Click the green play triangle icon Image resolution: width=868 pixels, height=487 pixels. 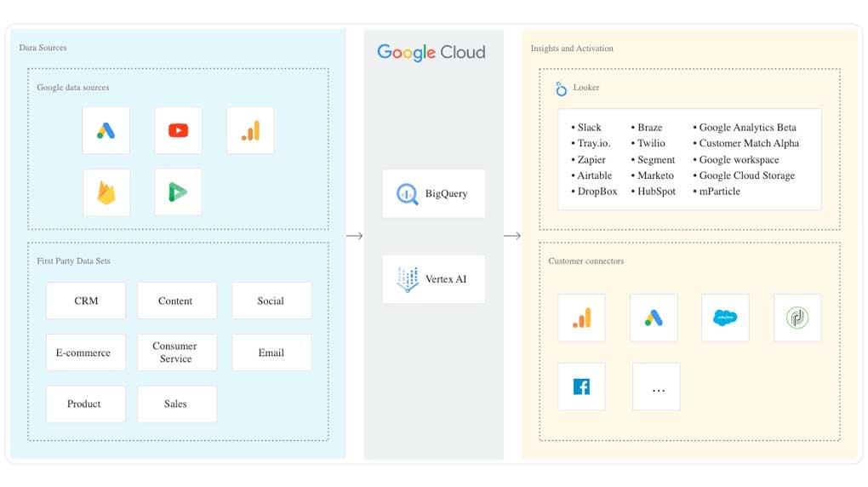point(178,192)
